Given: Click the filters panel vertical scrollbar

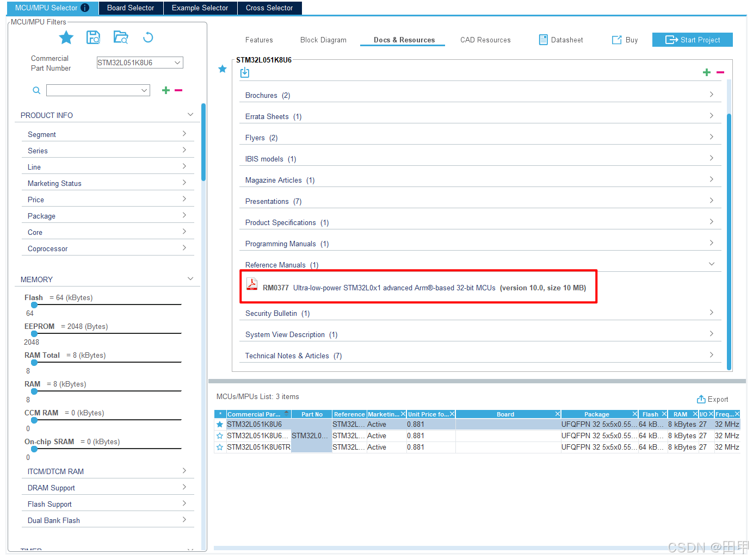Looking at the screenshot, I should (x=203, y=142).
